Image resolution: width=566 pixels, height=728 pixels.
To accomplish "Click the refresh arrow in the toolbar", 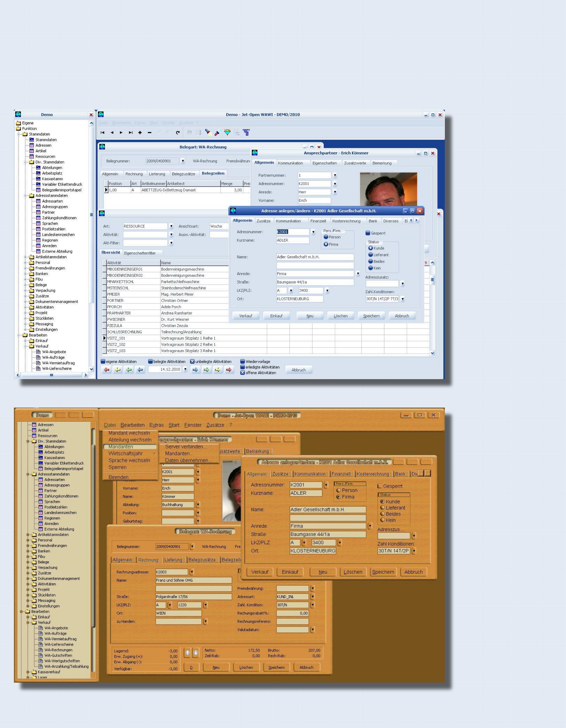I will [x=178, y=133].
